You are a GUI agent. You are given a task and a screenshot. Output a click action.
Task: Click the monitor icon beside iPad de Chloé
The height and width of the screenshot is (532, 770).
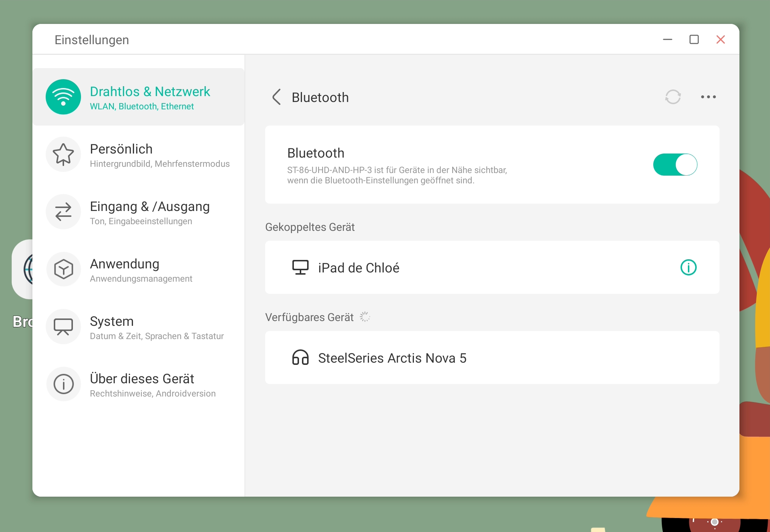click(x=300, y=267)
